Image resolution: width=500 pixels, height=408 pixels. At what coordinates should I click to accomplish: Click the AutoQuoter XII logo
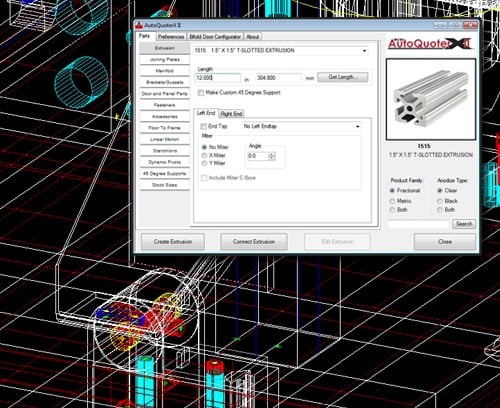point(430,44)
